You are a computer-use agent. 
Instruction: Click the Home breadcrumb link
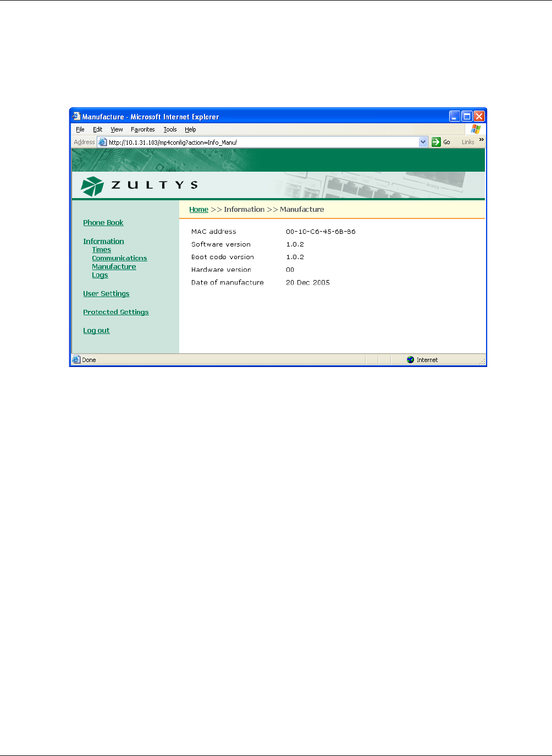coord(198,210)
